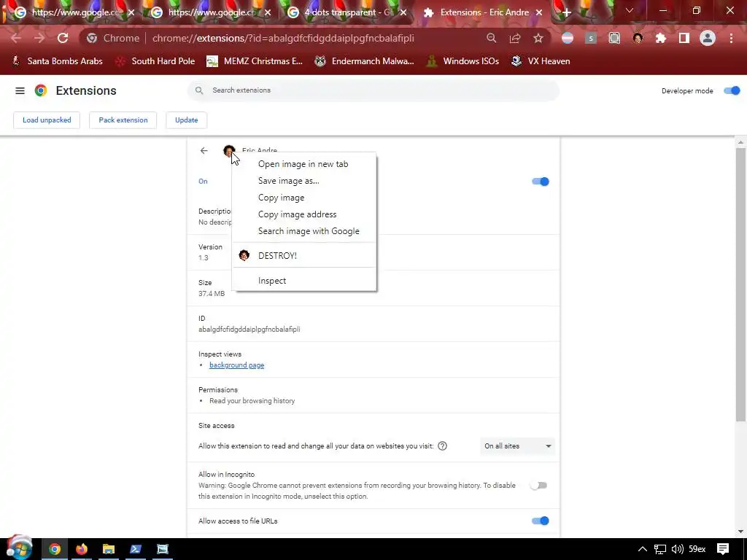The height and width of the screenshot is (560, 747).
Task: Click the browser forward arrow
Action: (39, 38)
